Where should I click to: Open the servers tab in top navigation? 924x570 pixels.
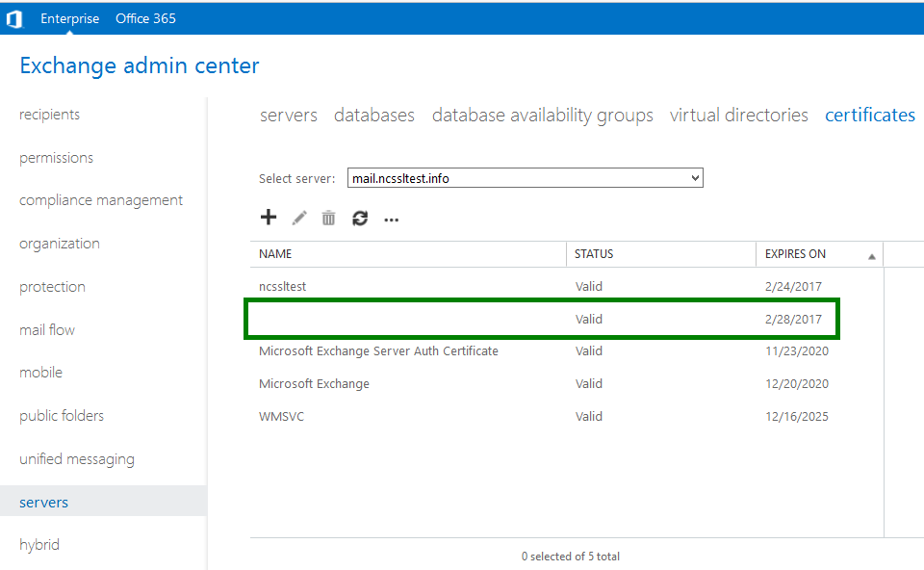tap(288, 115)
